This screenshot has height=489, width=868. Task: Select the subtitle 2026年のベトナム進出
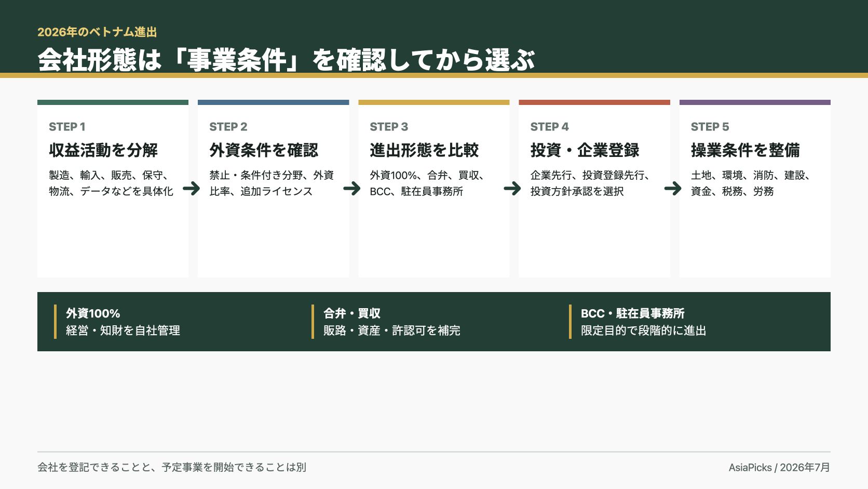pos(97,32)
